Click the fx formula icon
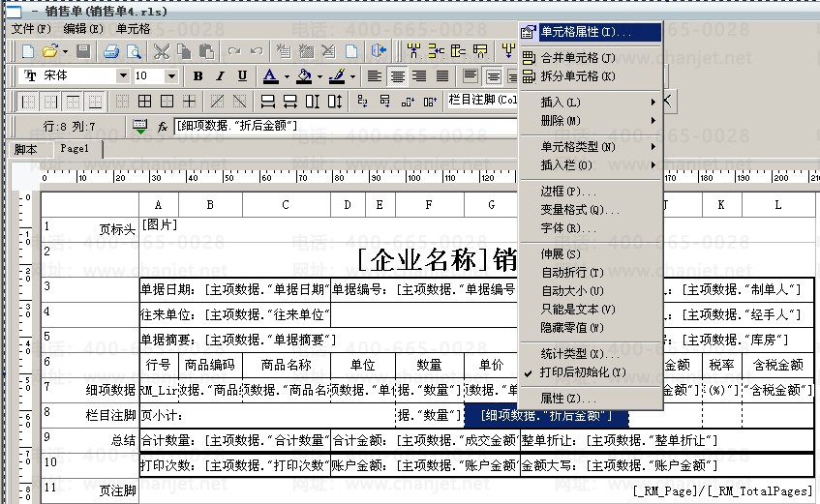The height and width of the screenshot is (504, 820). coord(163,126)
